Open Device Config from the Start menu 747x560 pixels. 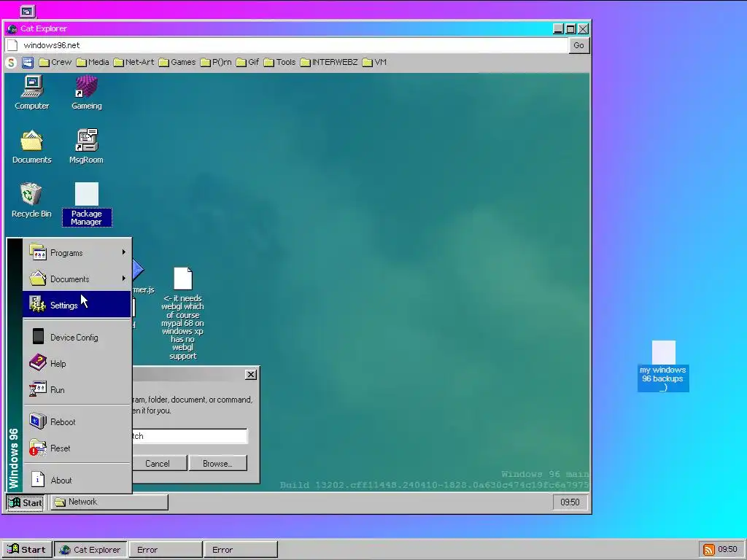(x=77, y=337)
